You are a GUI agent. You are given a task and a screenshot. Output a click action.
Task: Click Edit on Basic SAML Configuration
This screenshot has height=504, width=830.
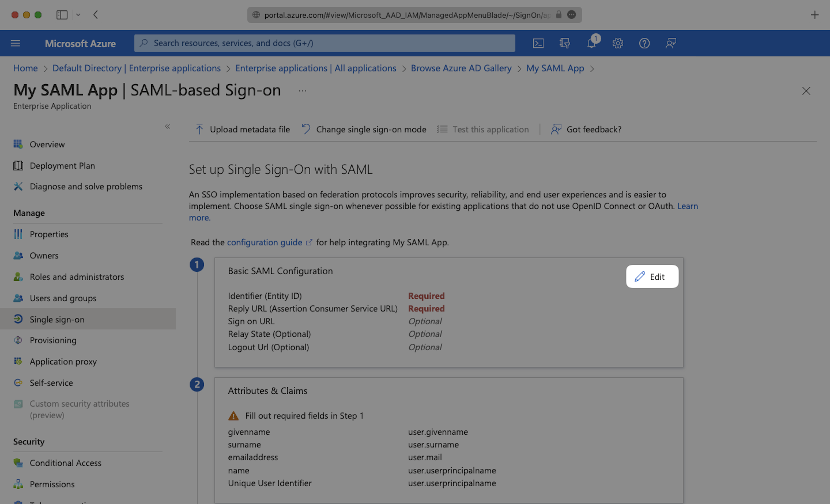[652, 276]
